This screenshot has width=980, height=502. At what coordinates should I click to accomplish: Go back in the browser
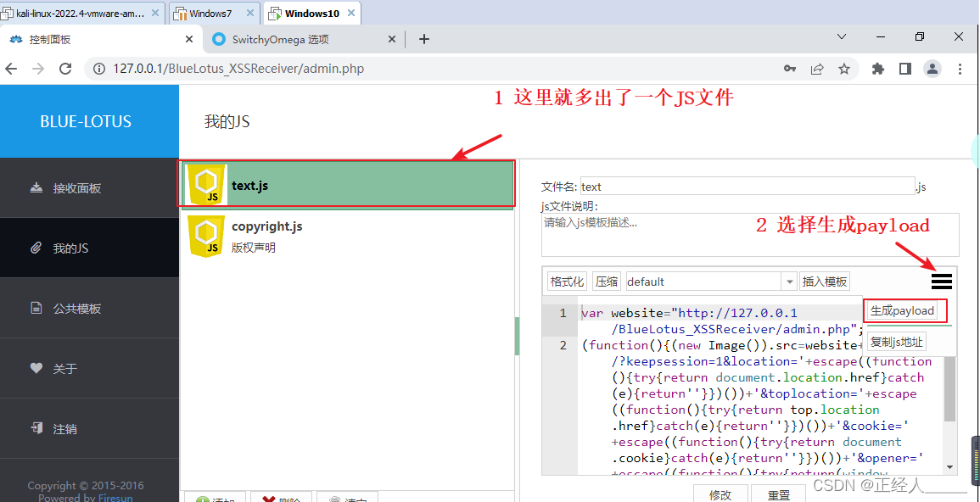tap(11, 69)
